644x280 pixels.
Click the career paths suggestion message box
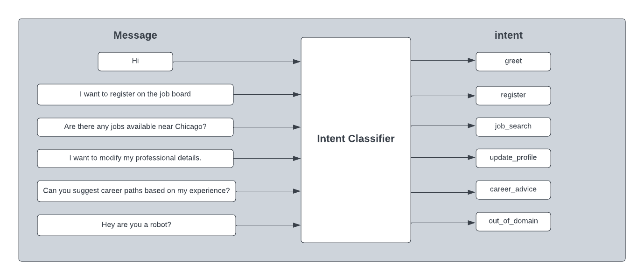tap(136, 191)
